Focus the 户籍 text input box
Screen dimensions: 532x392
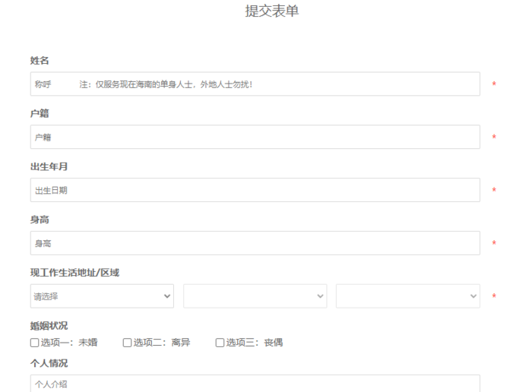click(255, 138)
